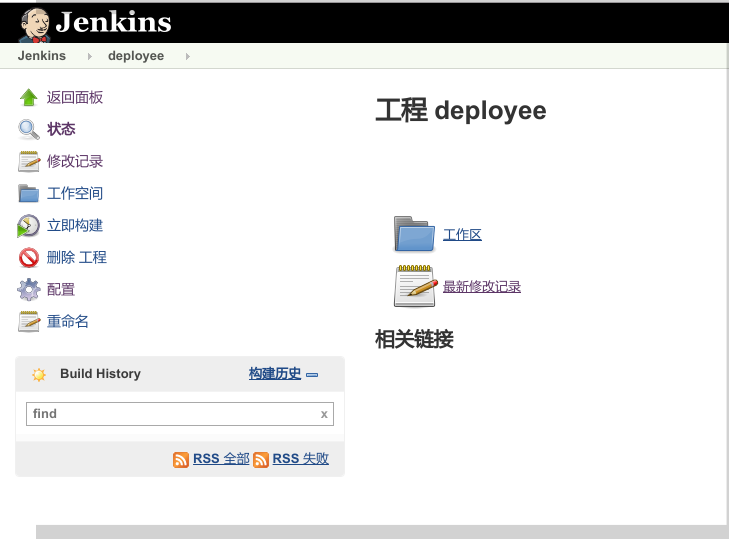Viewport: 729px width, 539px height.
Task: Select 状态 in the sidebar
Action: [61, 129]
